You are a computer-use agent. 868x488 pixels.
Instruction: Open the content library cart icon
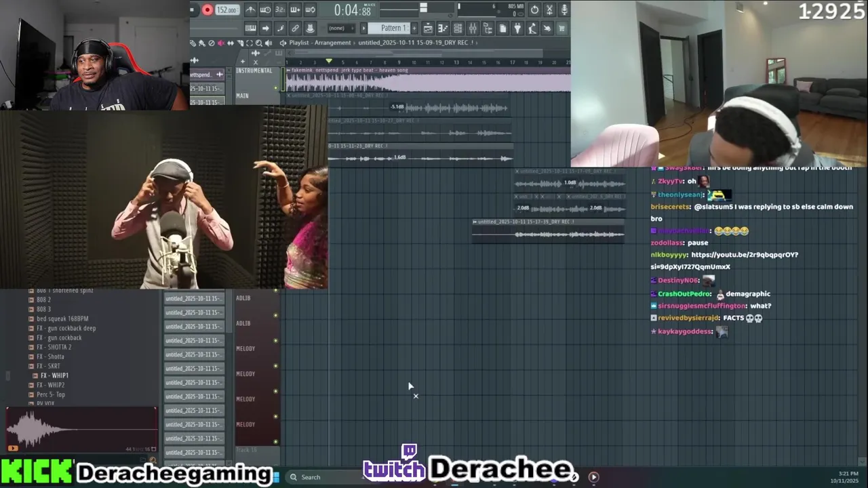click(561, 28)
